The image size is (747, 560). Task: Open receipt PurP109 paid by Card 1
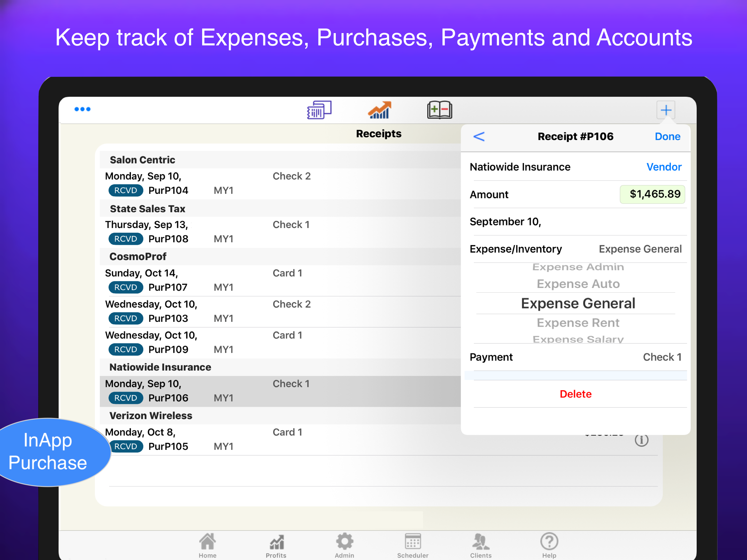[x=280, y=343]
